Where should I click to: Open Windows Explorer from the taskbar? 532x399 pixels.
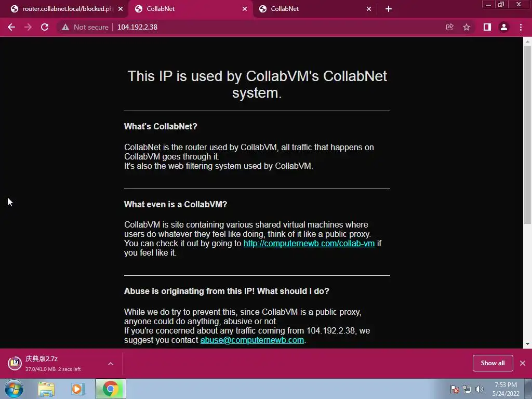tap(46, 389)
